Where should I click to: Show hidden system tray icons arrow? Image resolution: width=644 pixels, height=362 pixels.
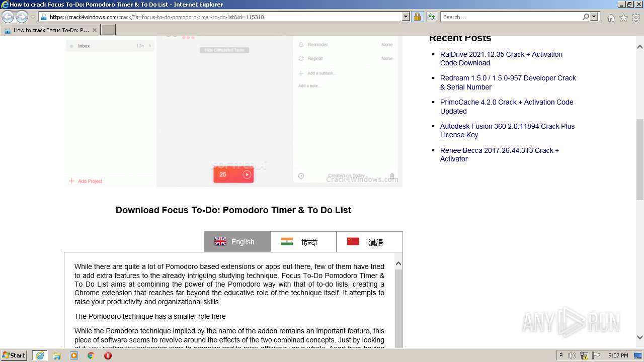tap(561, 355)
